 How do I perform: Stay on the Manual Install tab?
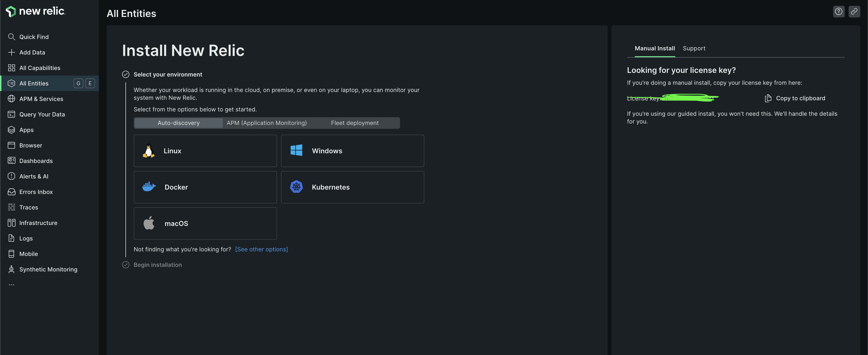[654, 48]
